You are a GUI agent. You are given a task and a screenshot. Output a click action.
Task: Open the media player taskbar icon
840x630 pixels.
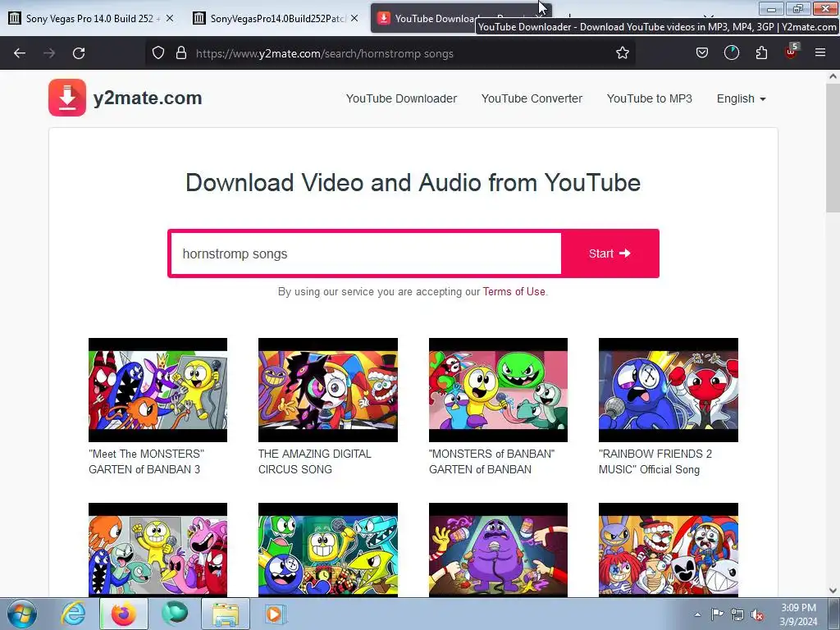tap(276, 614)
